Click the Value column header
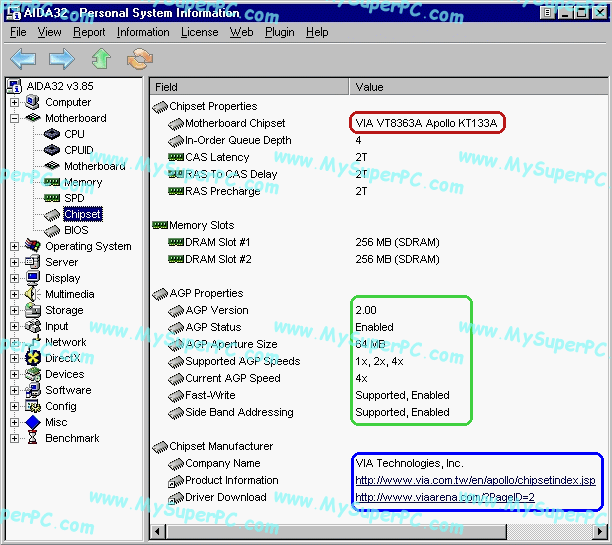This screenshot has height=545, width=612. pos(479,87)
